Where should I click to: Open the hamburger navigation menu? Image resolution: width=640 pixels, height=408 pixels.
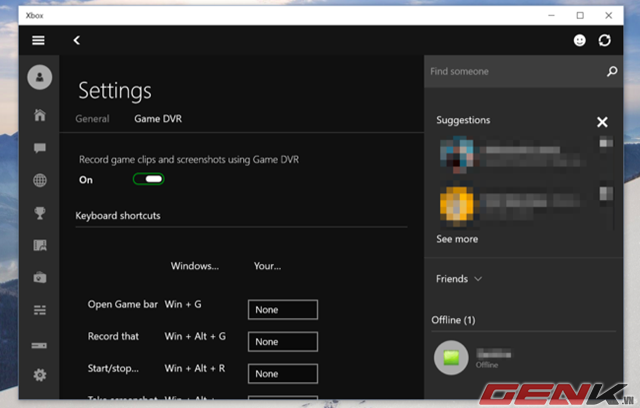[x=39, y=40]
